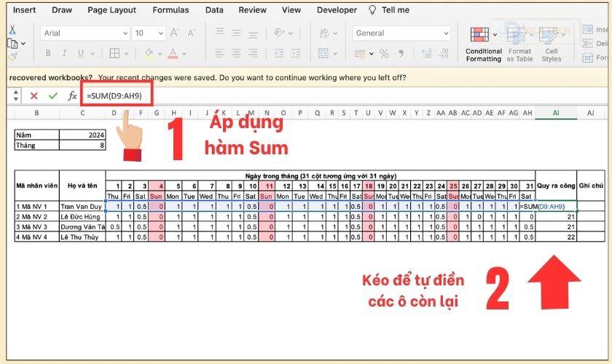Apply the yellow fill color bucket
Viewport: 612px width, 364px height.
(x=149, y=53)
